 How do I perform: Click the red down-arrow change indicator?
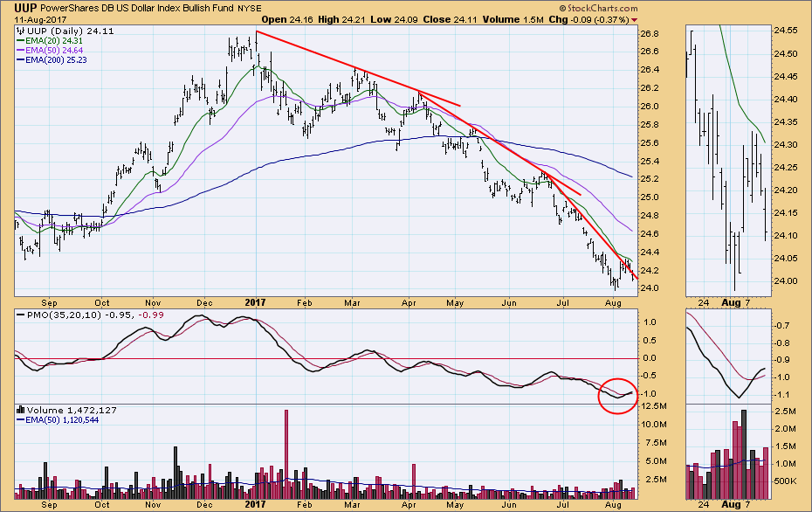click(635, 20)
